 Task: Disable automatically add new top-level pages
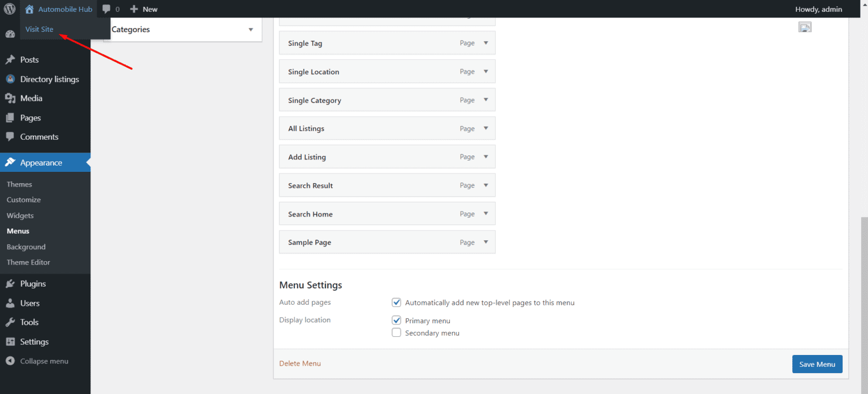[396, 302]
